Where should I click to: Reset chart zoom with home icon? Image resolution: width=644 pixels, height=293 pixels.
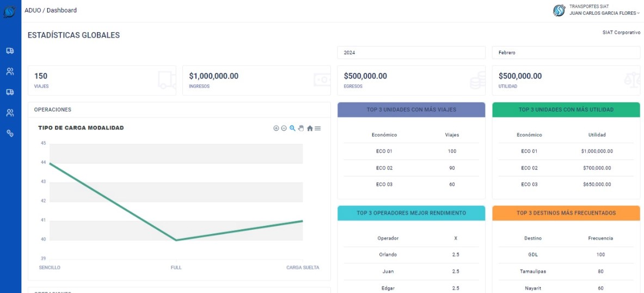pos(310,128)
